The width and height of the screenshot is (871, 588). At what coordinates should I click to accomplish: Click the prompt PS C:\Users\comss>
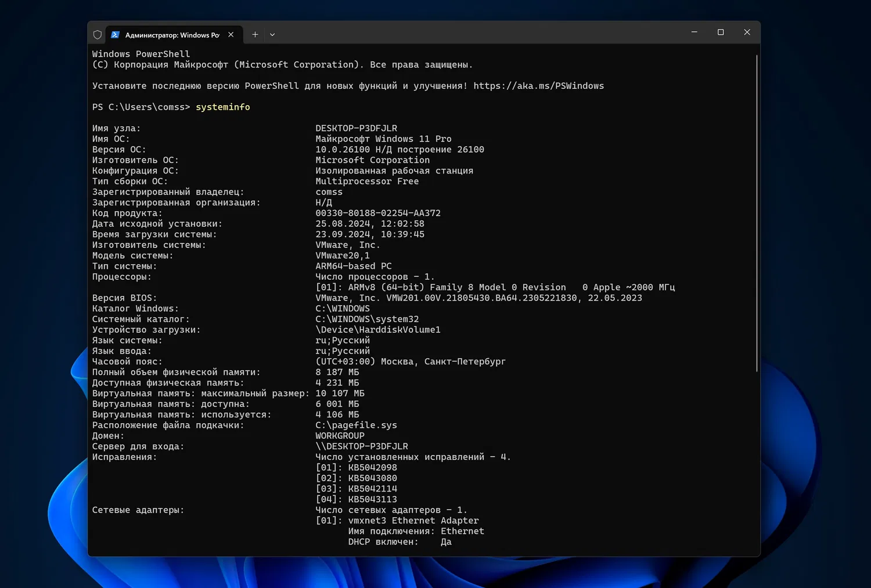[141, 107]
